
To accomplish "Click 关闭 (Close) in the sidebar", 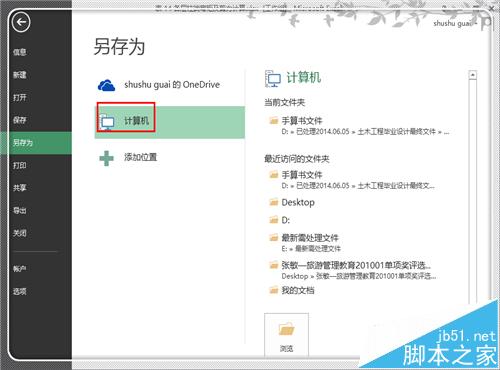I will [20, 233].
